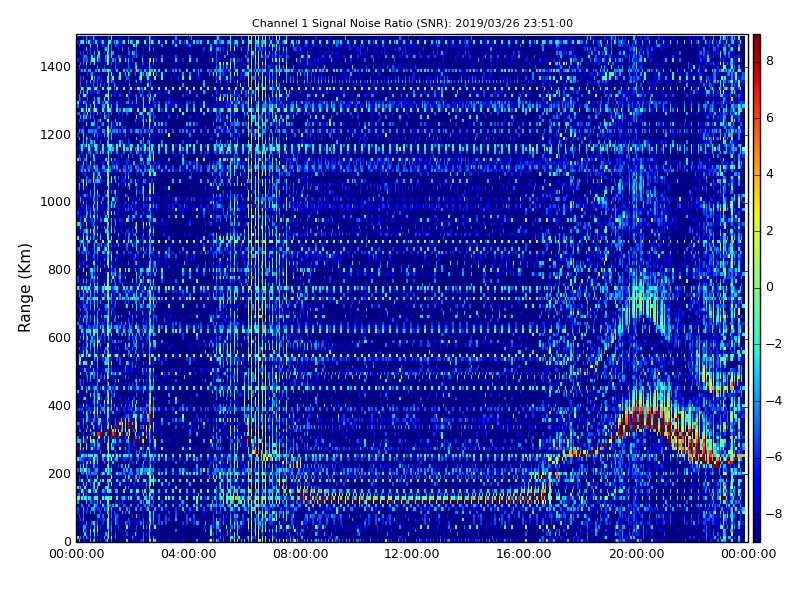Click the colorbar label 8
This screenshot has width=800, height=600.
click(x=770, y=61)
